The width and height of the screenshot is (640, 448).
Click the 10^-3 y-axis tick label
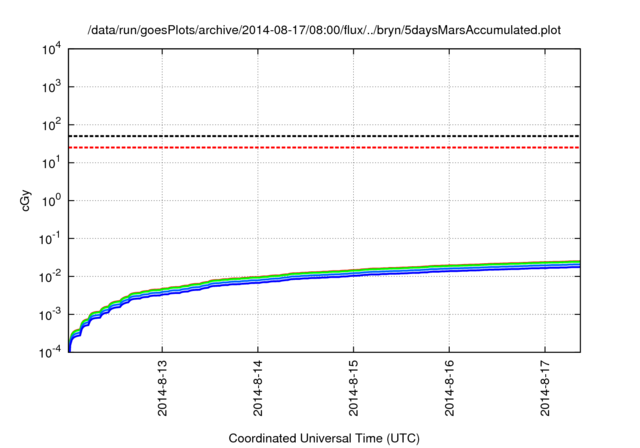(50, 315)
